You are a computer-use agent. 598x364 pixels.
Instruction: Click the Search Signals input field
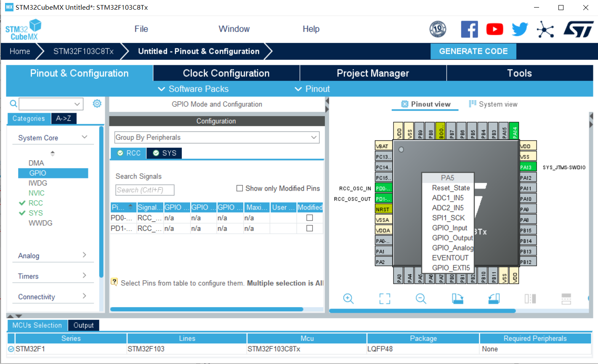(x=145, y=190)
